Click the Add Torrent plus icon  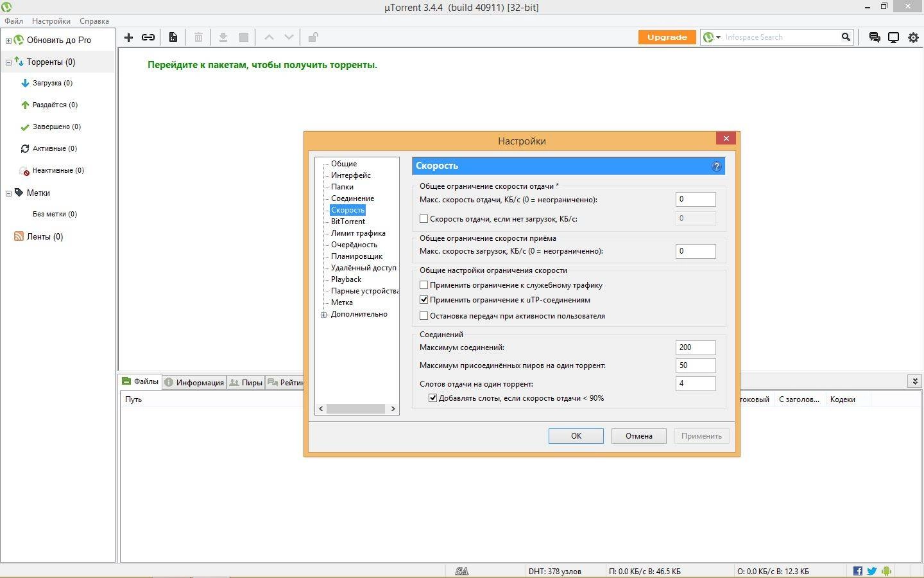tap(128, 37)
